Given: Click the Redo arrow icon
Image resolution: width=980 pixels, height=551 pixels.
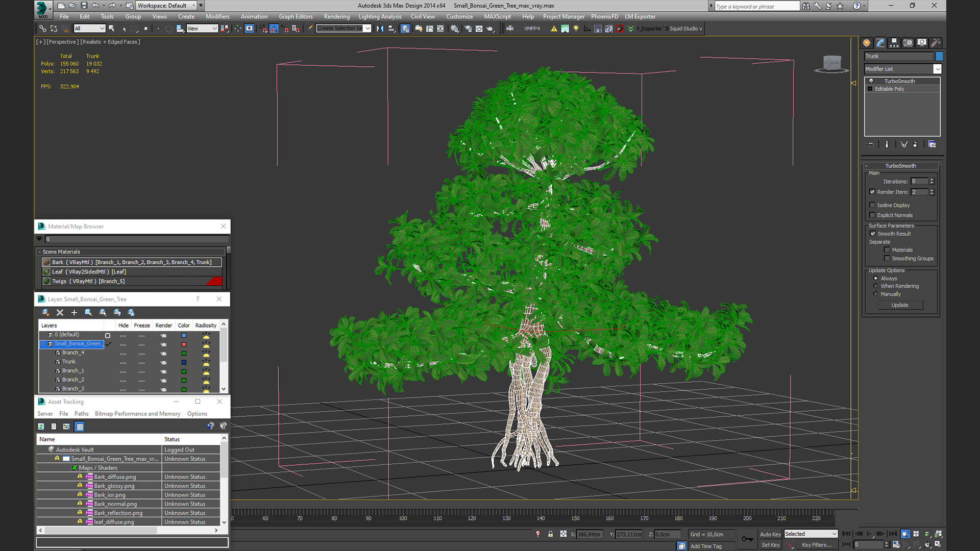Looking at the screenshot, I should point(112,6).
